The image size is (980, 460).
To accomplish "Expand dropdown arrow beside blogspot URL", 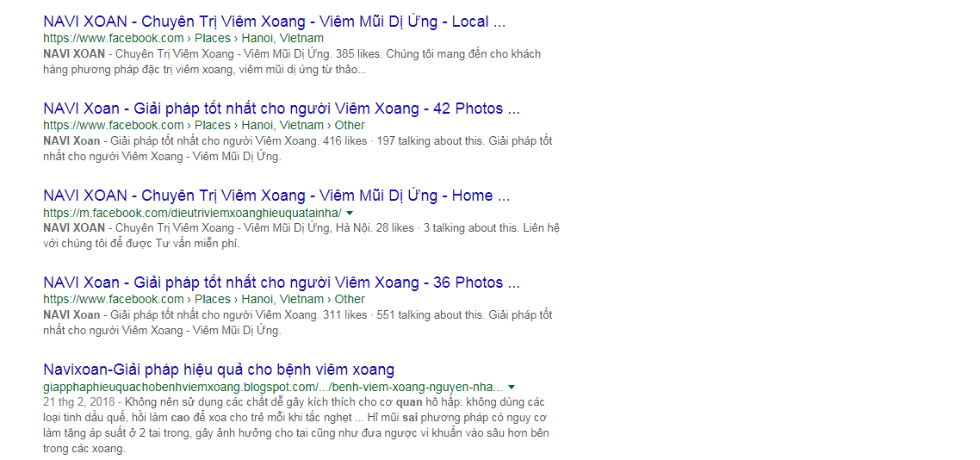I will pyautogui.click(x=512, y=386).
